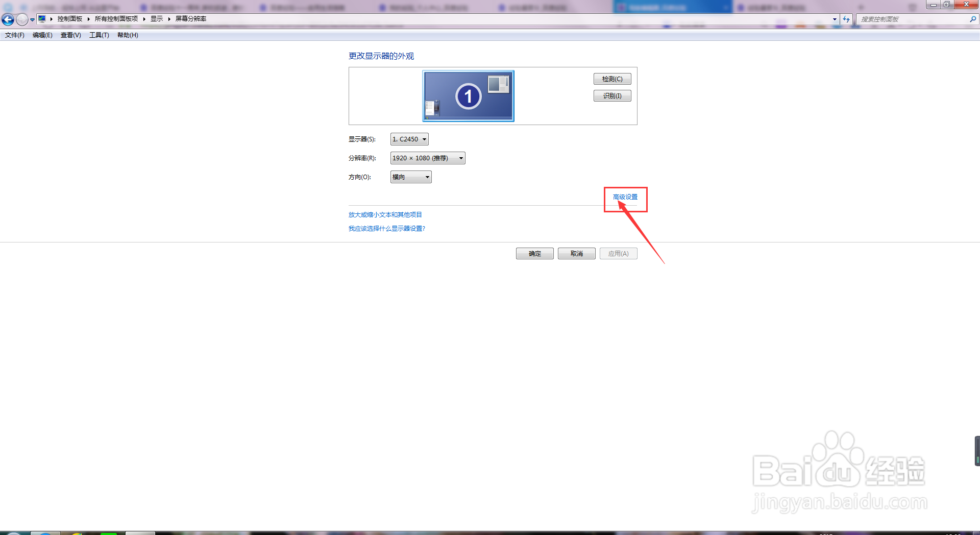Click the 检测(C) button
Viewport: 980px width, 535px height.
pyautogui.click(x=612, y=79)
